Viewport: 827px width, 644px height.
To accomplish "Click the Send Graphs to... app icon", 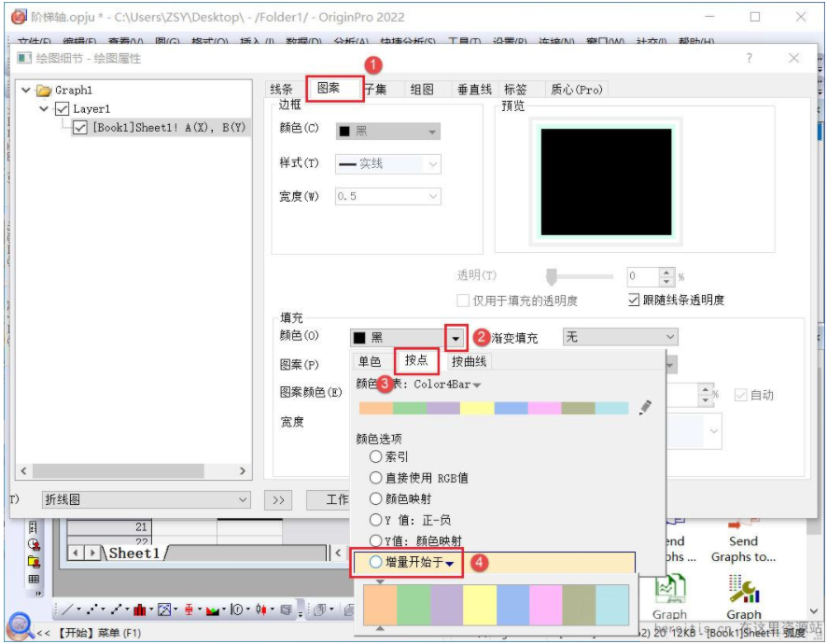I will tap(743, 539).
